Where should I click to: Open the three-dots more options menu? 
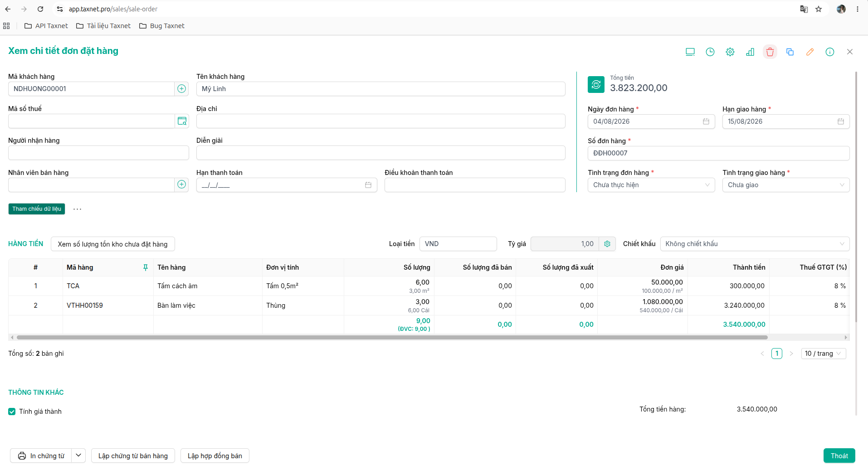78,209
